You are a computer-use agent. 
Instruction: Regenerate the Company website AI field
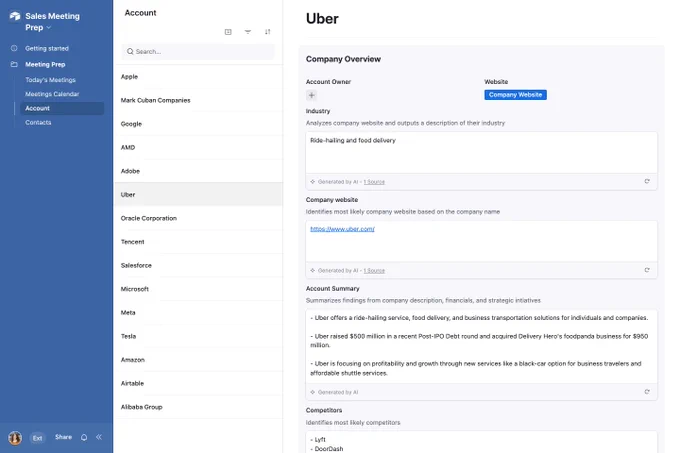point(647,270)
